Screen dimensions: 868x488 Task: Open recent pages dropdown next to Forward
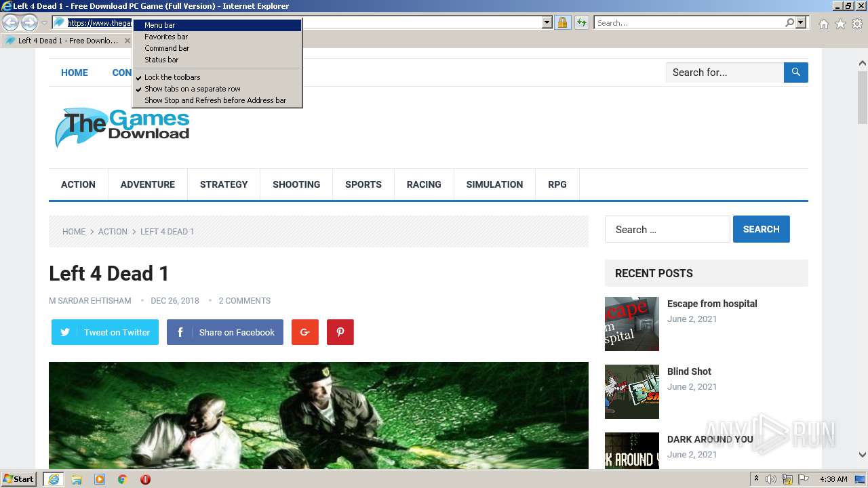click(x=44, y=23)
